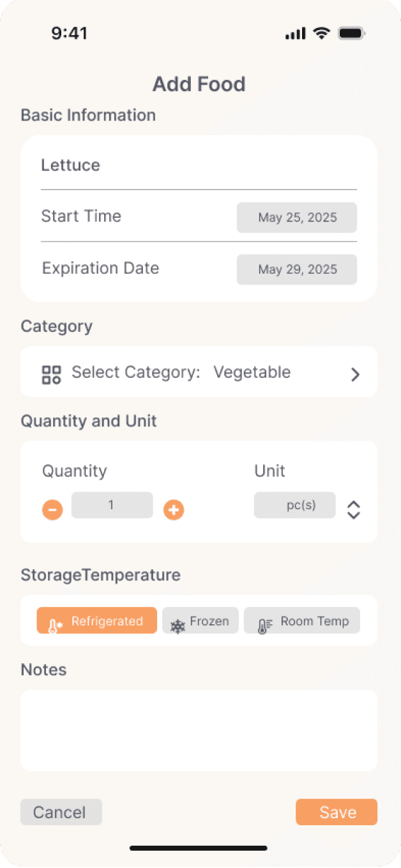Click the snowflake Frozen icon
401x868 pixels.
click(x=178, y=626)
